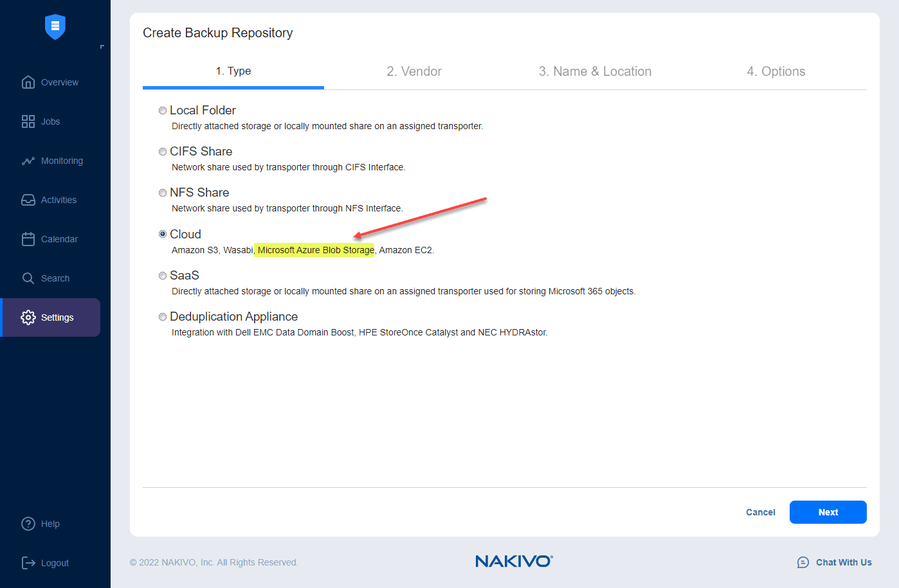Click the NFS Share option label
The image size is (899, 588).
click(199, 193)
